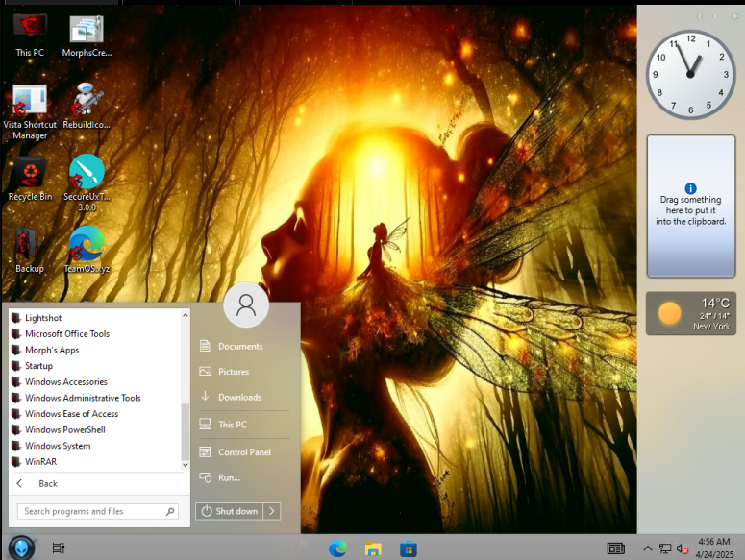Click the sidebar add gadget plus

tap(734, 16)
